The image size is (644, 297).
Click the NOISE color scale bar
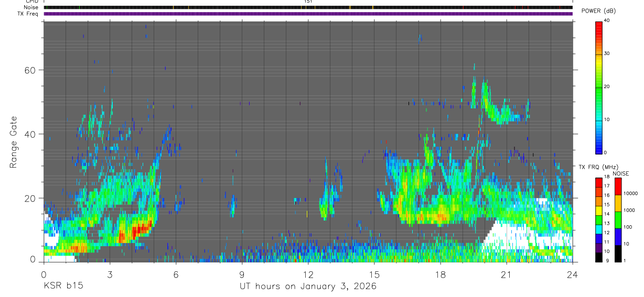tap(618, 219)
